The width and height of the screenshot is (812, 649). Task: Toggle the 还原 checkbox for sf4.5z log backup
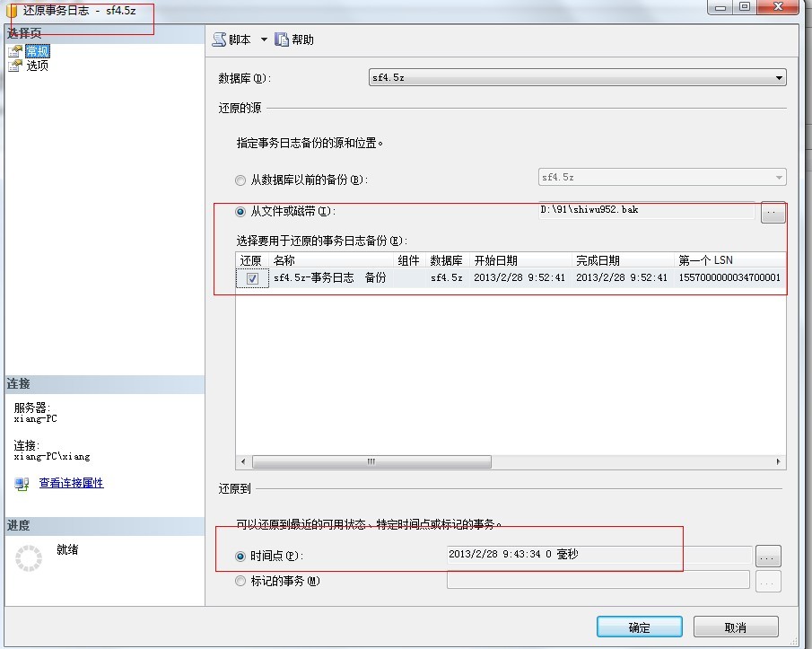pos(252,278)
